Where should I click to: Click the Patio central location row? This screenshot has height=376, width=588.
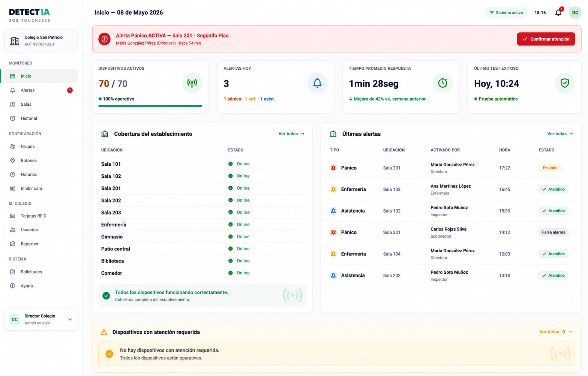coord(202,249)
